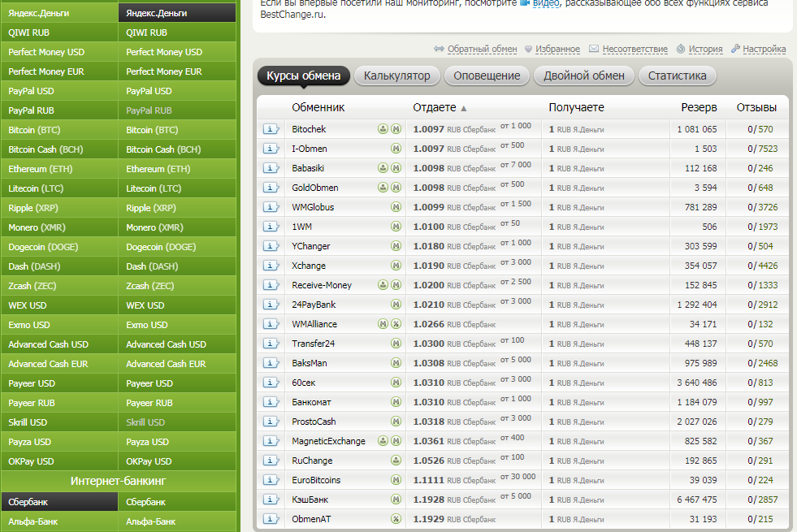Choose Perfect Money USD in give column
Screen dimensions: 797x532
(59, 52)
